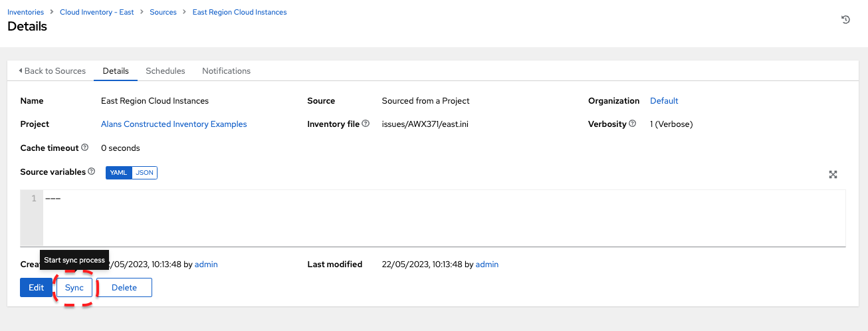This screenshot has height=331, width=868.
Task: Switch source variables view to JSON
Action: (x=144, y=173)
